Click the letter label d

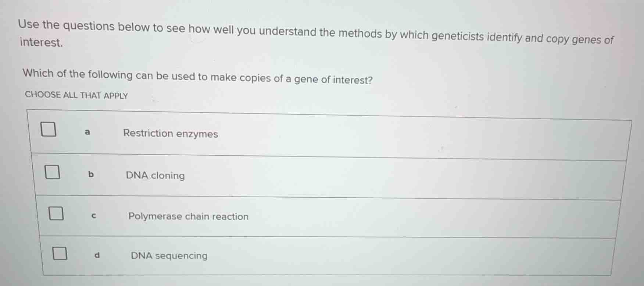coord(97,255)
